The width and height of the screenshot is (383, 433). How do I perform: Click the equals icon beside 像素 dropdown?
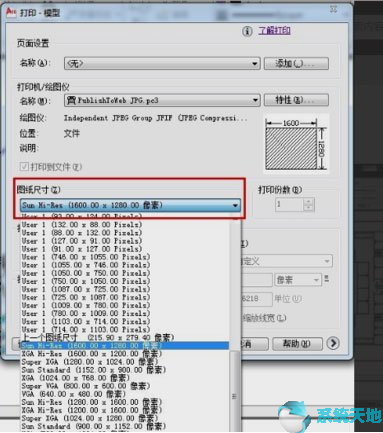pos(326,279)
